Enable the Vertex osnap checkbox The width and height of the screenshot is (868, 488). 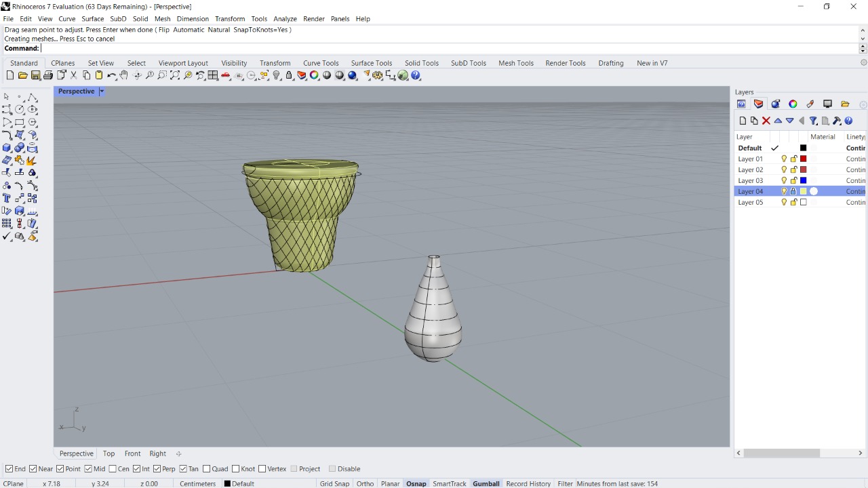263,469
